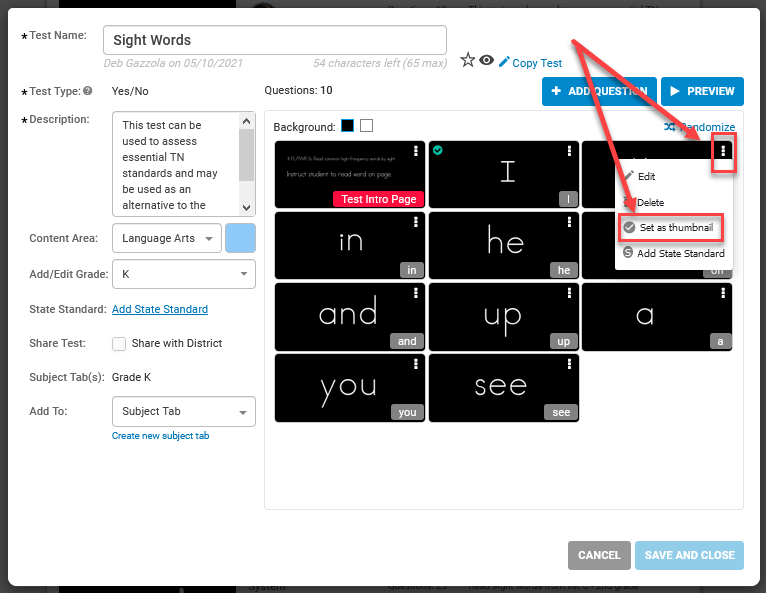This screenshot has width=766, height=593.
Task: Expand the Subject Tab dropdown
Action: tap(184, 411)
